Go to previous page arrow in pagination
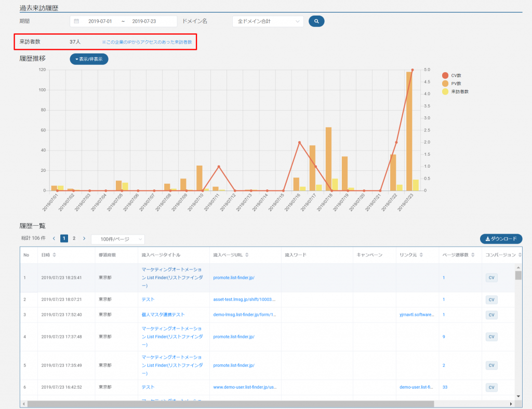This screenshot has height=409, width=532. pos(54,239)
